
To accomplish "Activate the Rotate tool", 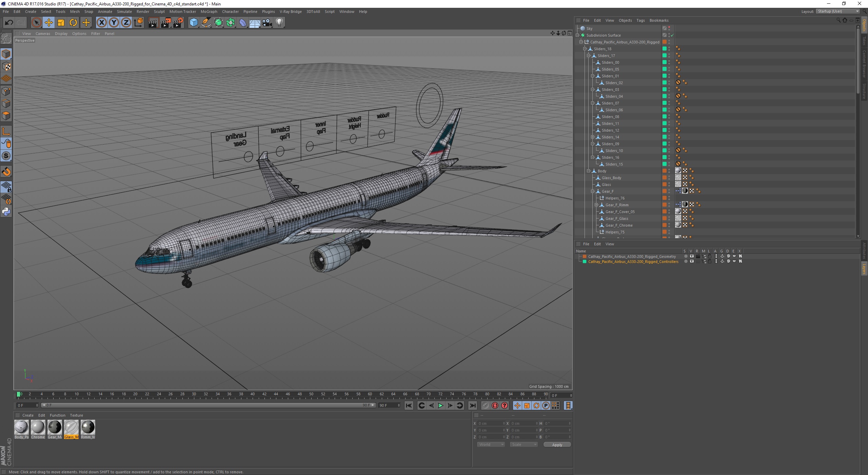I will [73, 23].
